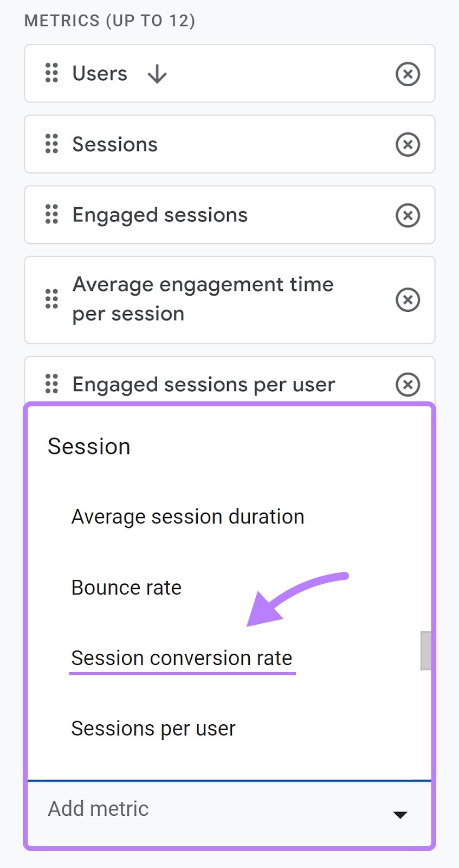Viewport: 459px width, 868px height.
Task: Click the descending sort arrow next to Users
Action: pyautogui.click(x=156, y=74)
